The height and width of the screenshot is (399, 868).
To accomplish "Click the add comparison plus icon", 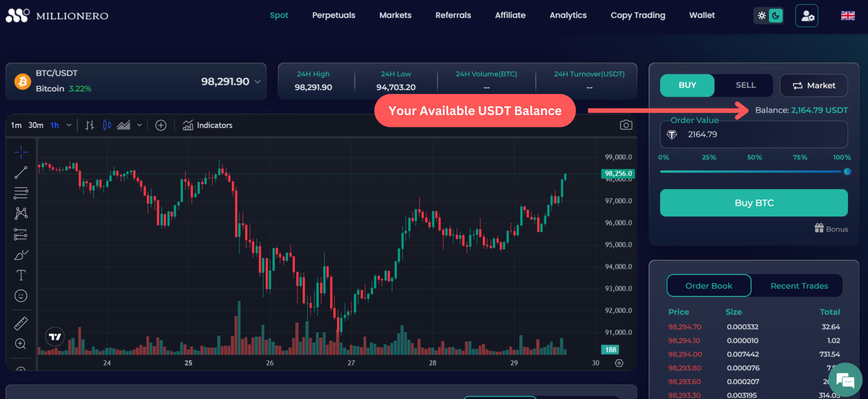I will 161,125.
